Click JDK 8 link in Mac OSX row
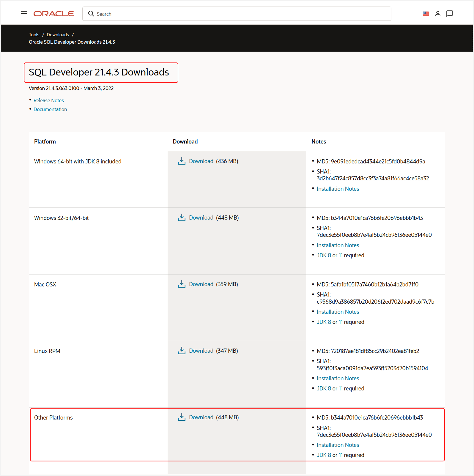Screen dimensions: 474x476 pyautogui.click(x=324, y=322)
